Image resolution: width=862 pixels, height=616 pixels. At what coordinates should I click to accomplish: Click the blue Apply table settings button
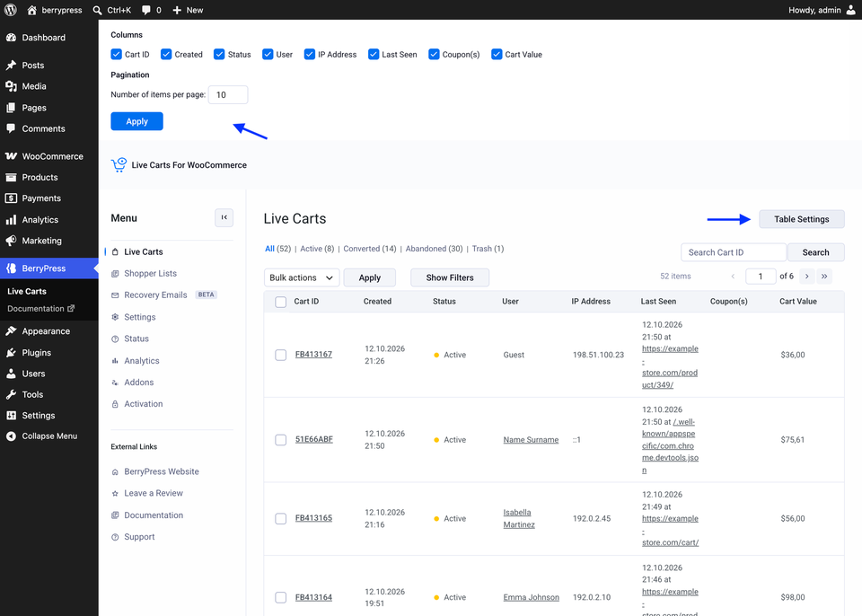136,121
